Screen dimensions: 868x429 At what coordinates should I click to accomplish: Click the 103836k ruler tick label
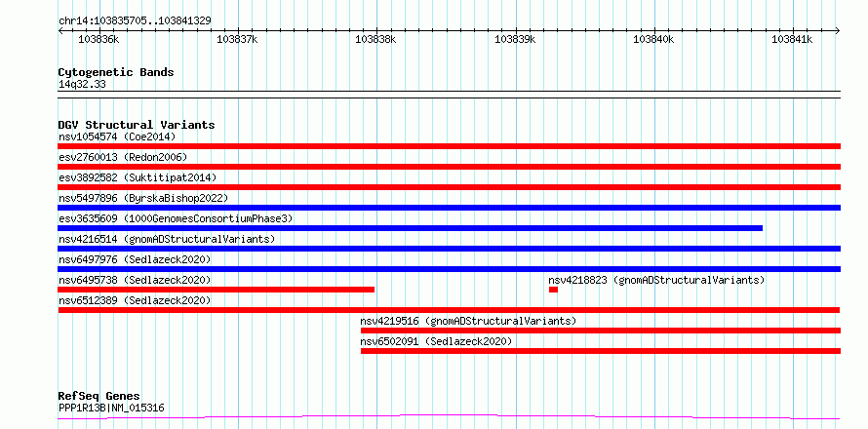pos(99,39)
